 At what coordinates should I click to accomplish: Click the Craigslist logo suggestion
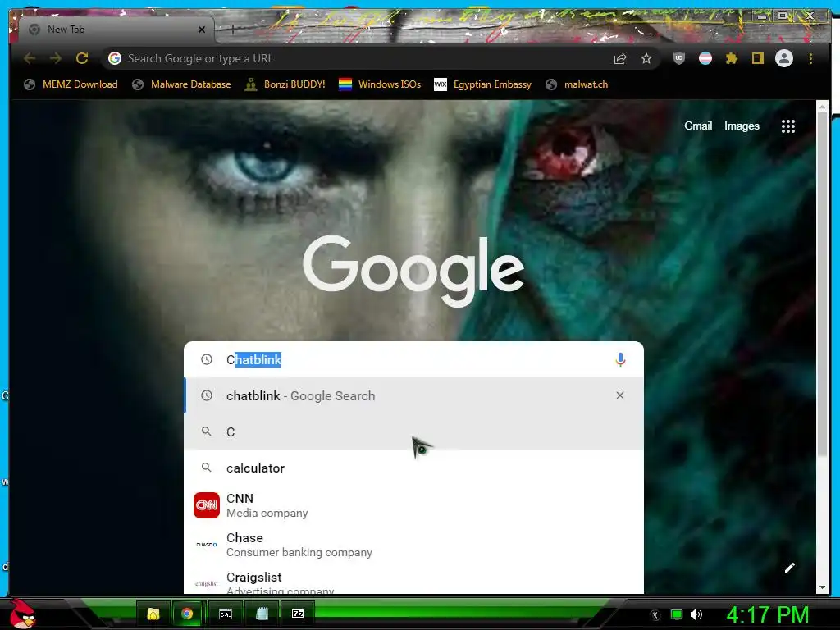pyautogui.click(x=207, y=583)
